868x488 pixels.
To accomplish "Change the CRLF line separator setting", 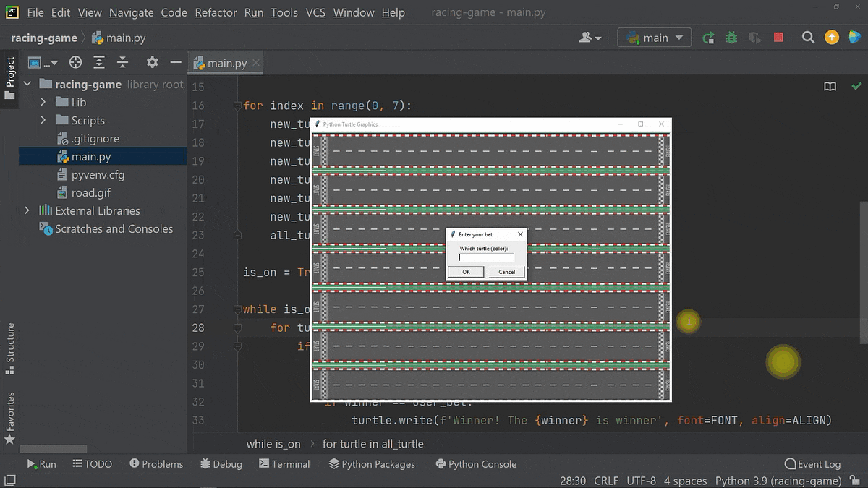I will 606,481.
